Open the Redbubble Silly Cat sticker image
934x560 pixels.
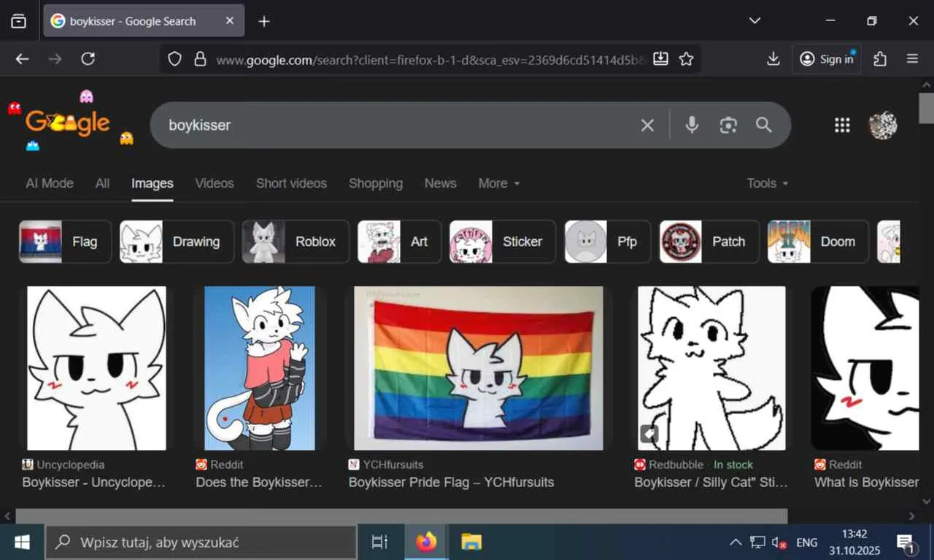[x=711, y=368]
